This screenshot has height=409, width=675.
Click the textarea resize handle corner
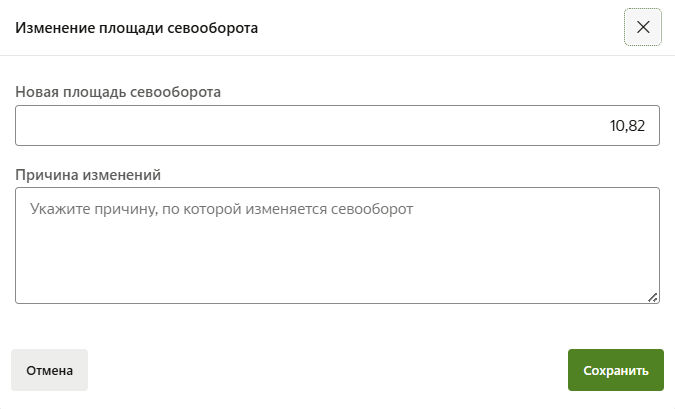[653, 297]
